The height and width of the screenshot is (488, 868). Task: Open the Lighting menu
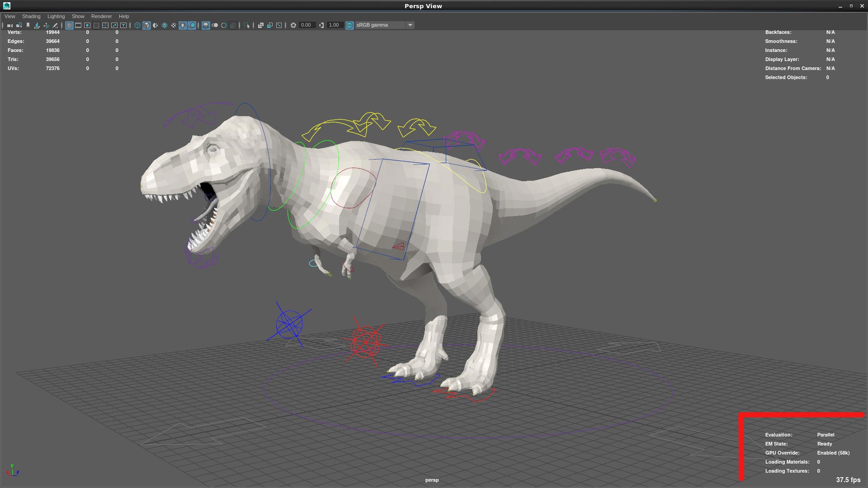tap(56, 16)
